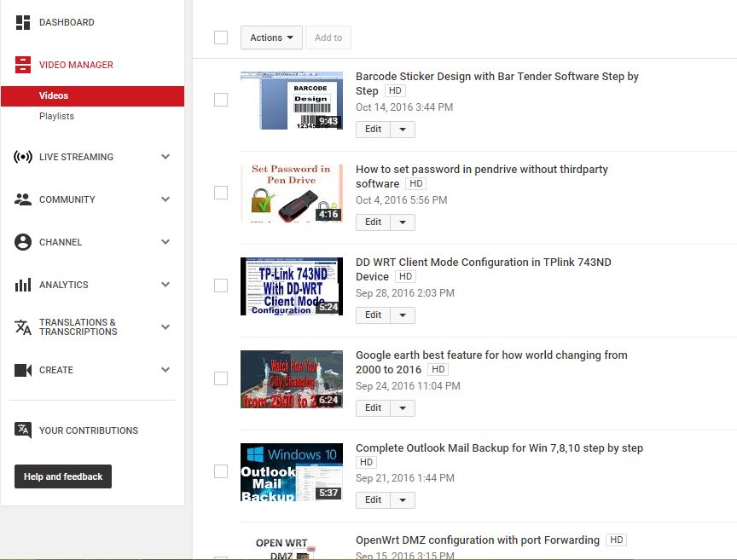Viewport: 737px width, 560px height.
Task: Click the Windows 10 Outlook Mail Backup thumbnail
Action: [x=292, y=471]
